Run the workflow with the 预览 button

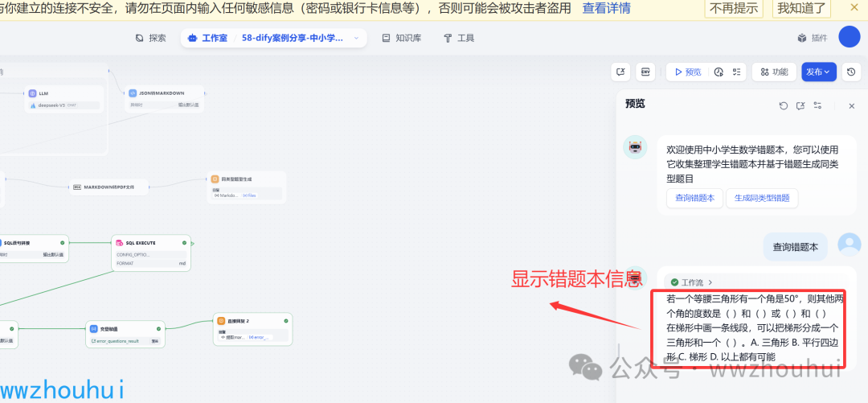(687, 72)
